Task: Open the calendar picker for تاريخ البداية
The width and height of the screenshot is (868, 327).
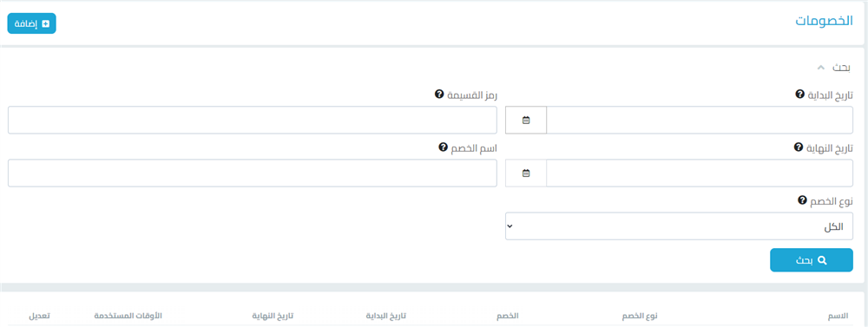Action: point(526,120)
